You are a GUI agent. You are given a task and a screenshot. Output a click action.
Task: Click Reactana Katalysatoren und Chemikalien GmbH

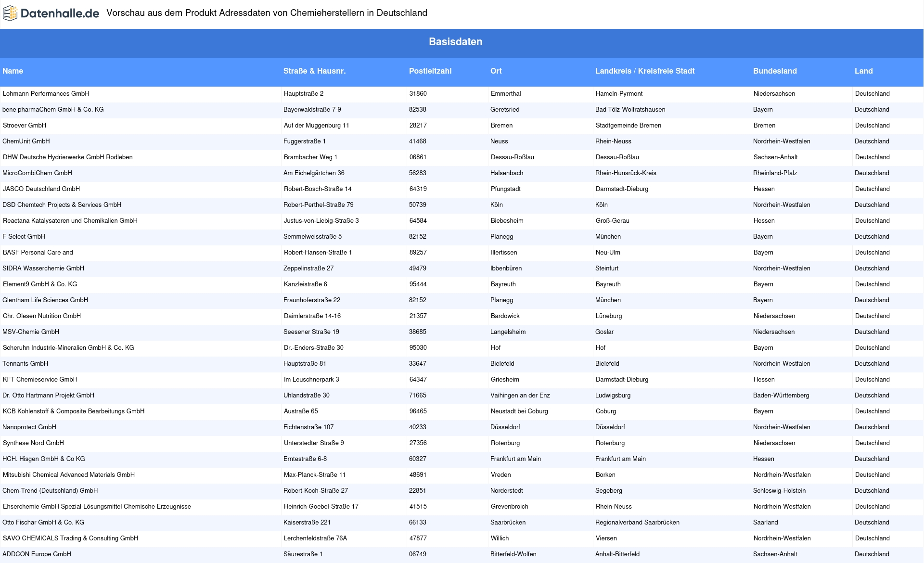point(70,221)
